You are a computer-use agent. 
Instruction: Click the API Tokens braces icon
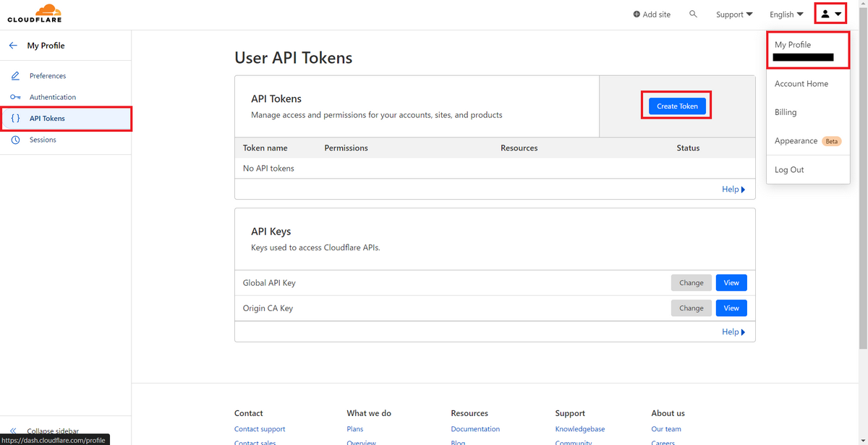coord(15,118)
